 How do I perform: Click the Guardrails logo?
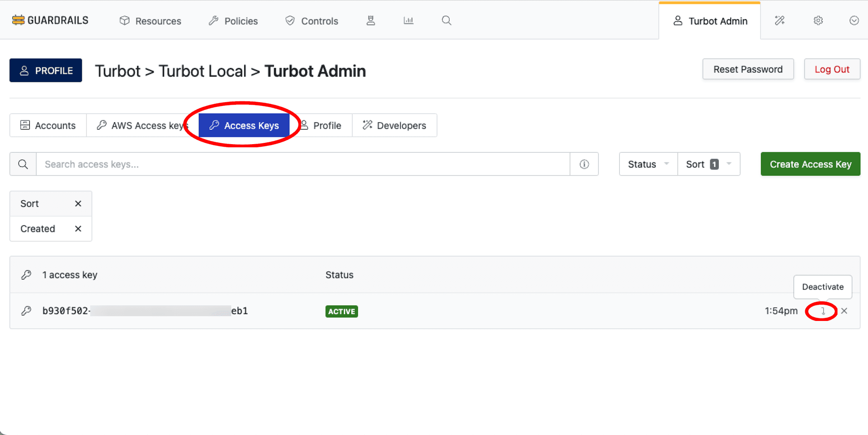point(50,20)
